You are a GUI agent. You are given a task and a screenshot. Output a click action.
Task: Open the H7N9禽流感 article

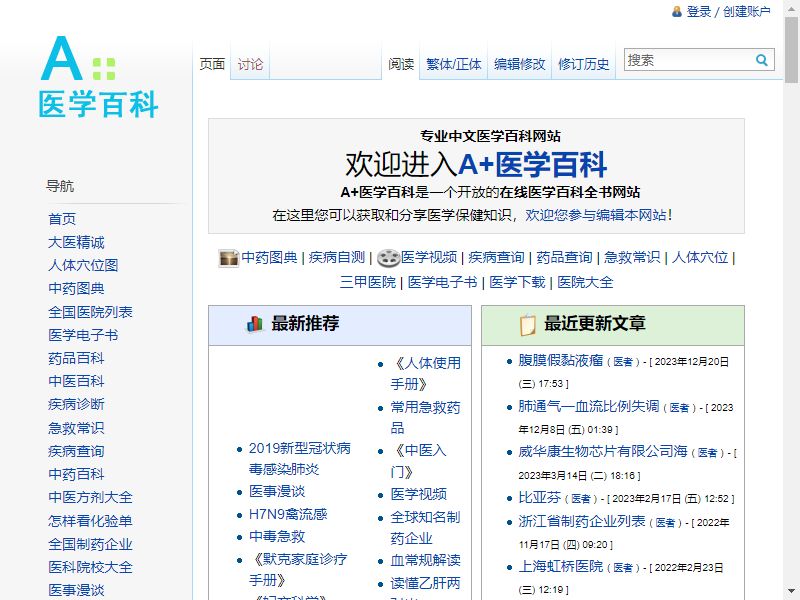[288, 514]
